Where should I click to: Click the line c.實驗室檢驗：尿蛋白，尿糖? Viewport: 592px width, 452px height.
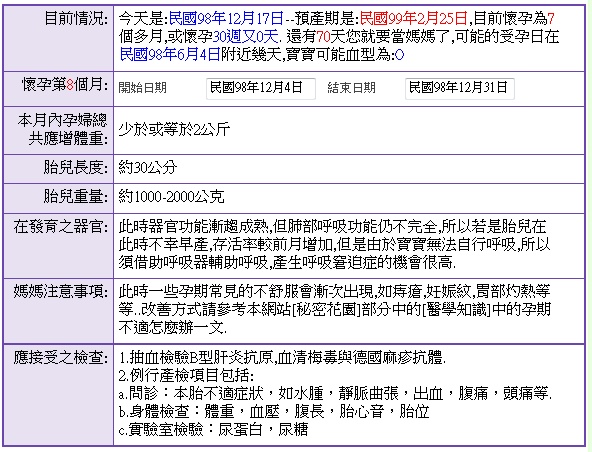click(213, 430)
